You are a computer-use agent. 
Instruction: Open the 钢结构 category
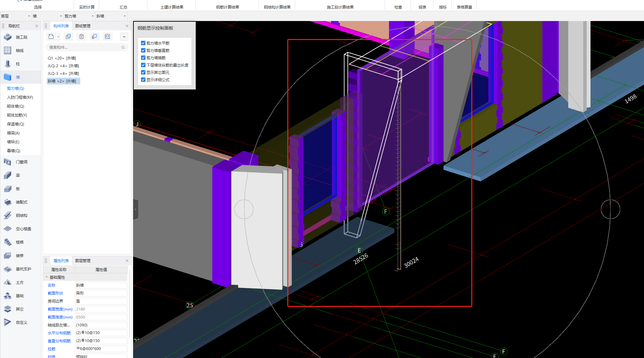(x=21, y=216)
